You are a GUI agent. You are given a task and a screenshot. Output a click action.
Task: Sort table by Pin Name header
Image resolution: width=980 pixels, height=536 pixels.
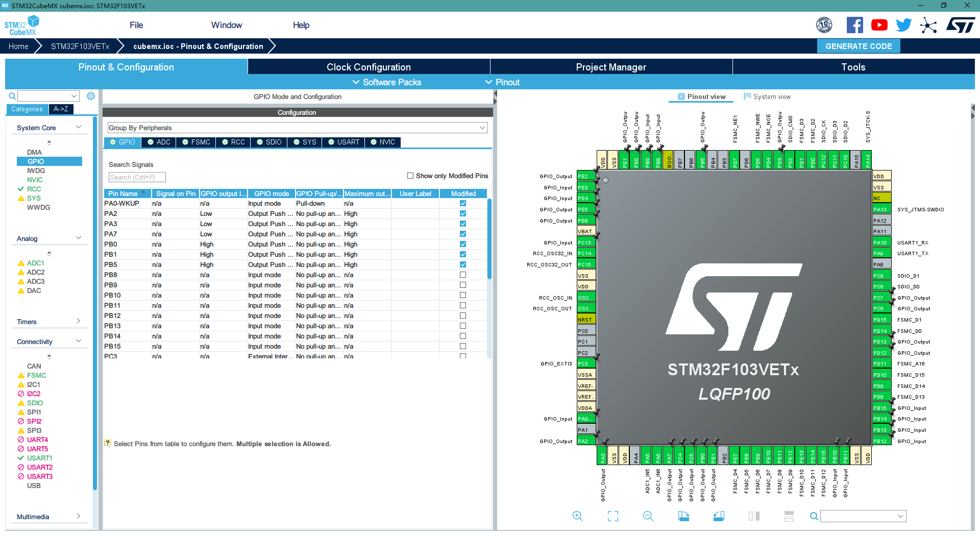(x=127, y=193)
